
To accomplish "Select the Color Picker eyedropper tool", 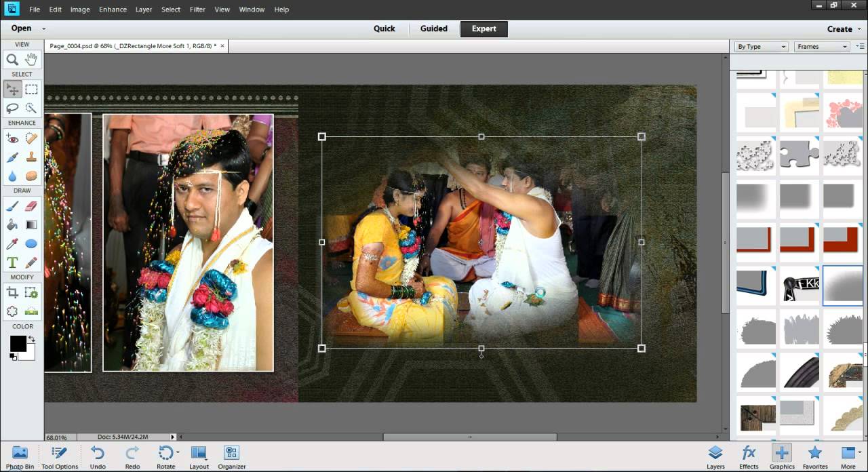I will coord(12,243).
